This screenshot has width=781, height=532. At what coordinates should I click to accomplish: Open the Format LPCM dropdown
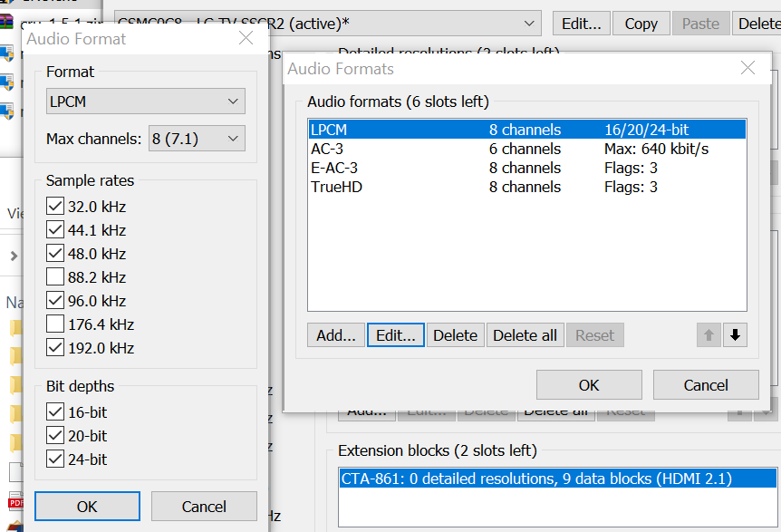[145, 101]
